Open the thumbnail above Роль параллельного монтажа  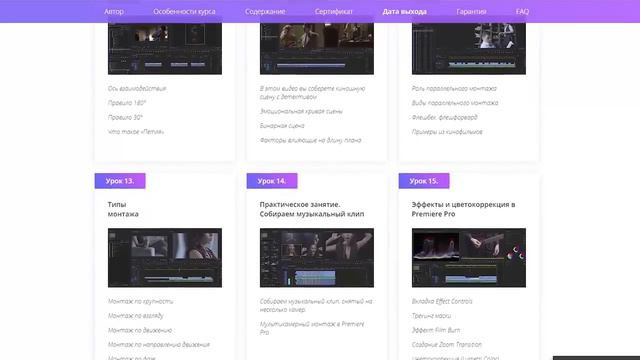click(469, 49)
